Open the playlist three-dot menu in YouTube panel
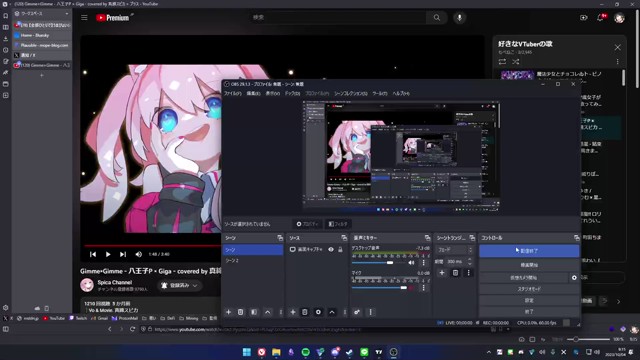640x360 pixels. click(618, 62)
